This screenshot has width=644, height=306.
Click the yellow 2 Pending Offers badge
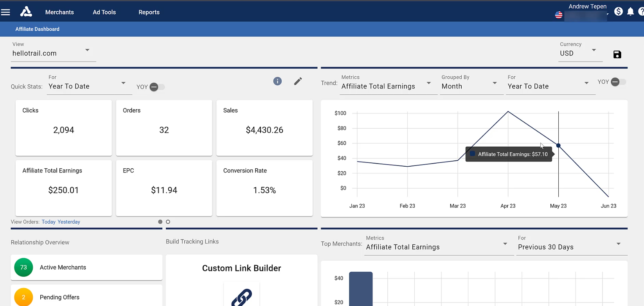(x=23, y=297)
